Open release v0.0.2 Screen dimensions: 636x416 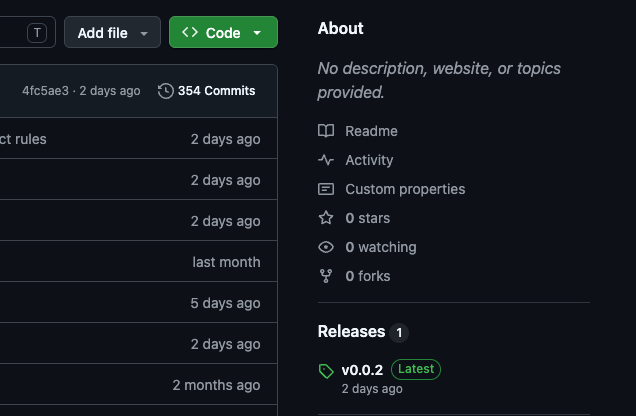tap(362, 370)
